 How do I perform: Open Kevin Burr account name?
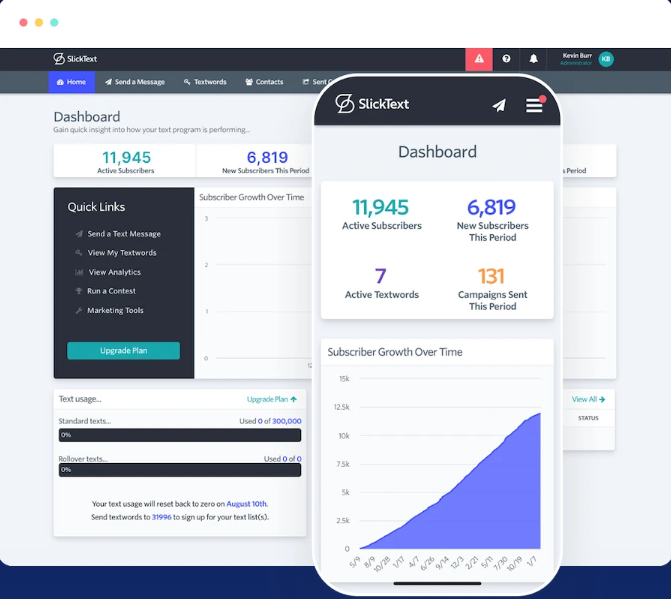click(577, 56)
